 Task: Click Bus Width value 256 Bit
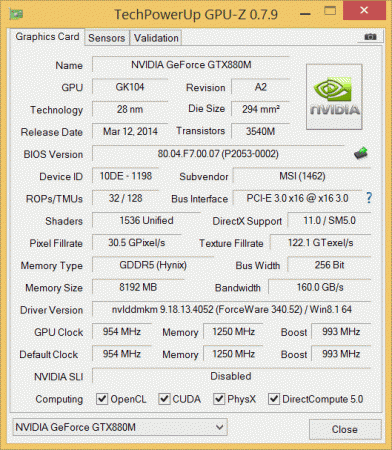pos(329,265)
